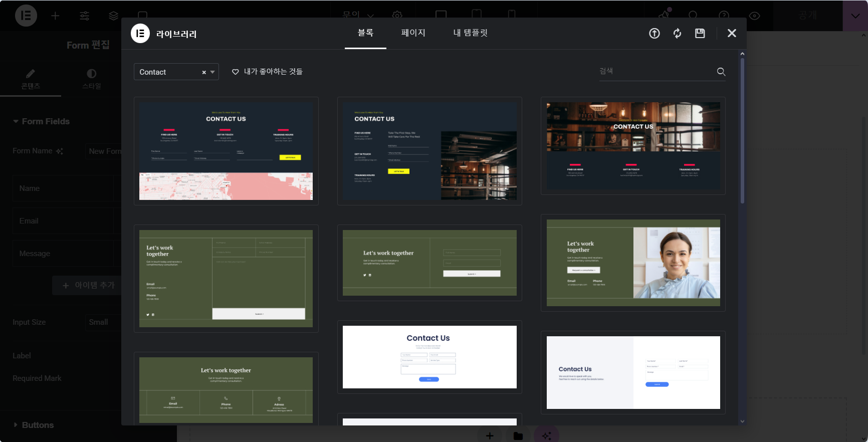Click the canvas add section plus button

[490, 435]
